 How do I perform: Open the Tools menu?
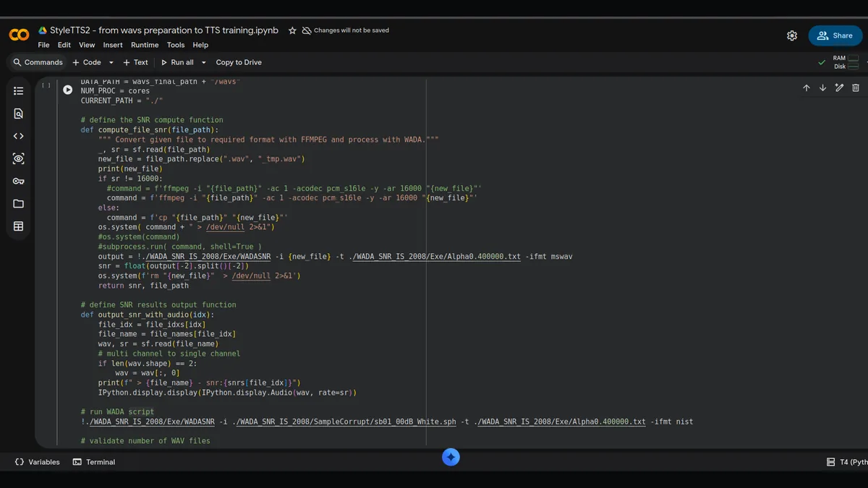[x=176, y=45]
